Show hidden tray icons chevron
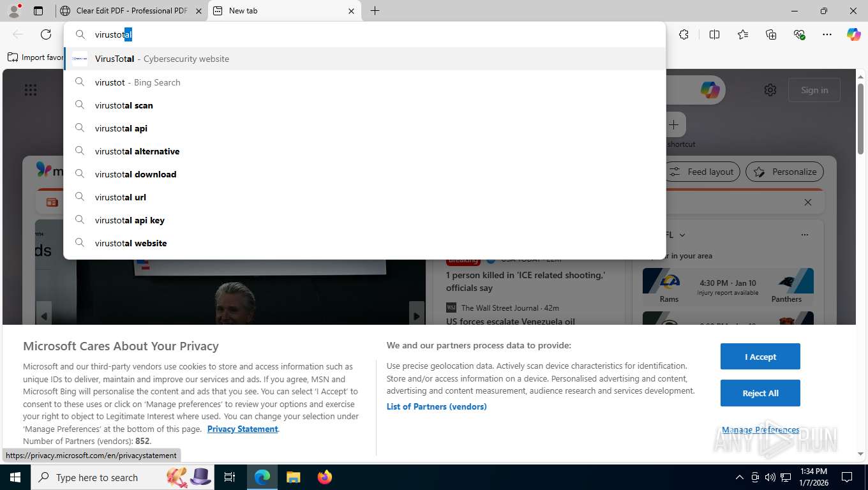Viewport: 868px width, 490px height. [x=740, y=477]
